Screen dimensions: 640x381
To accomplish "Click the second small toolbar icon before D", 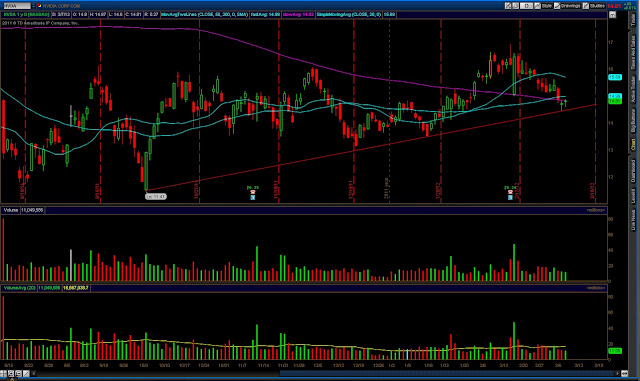I will tap(516, 6).
